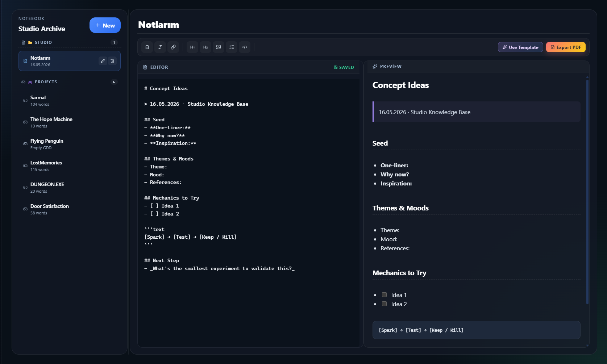Click the "## Seed" line in the editor
Screen dimensions: 607x364
coord(154,120)
